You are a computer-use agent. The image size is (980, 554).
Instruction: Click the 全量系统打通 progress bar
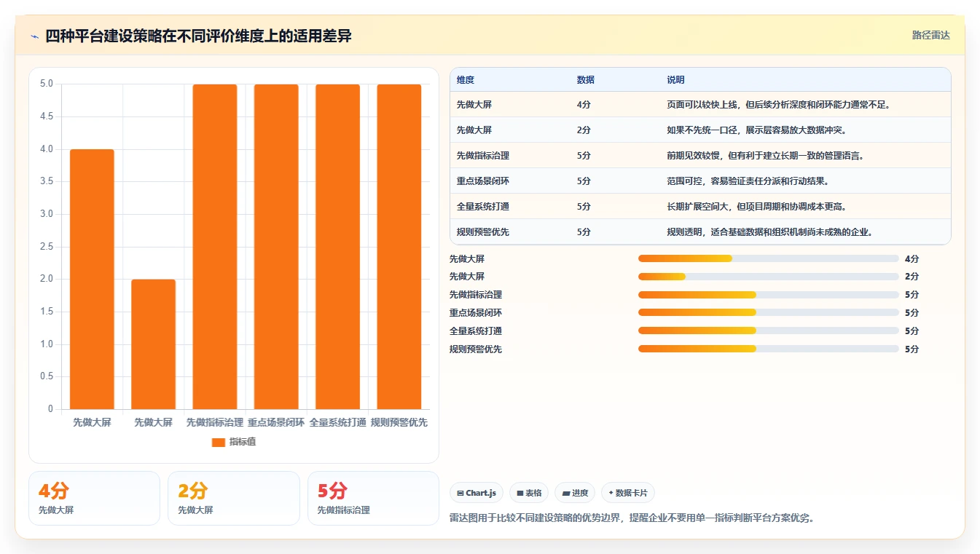click(768, 331)
